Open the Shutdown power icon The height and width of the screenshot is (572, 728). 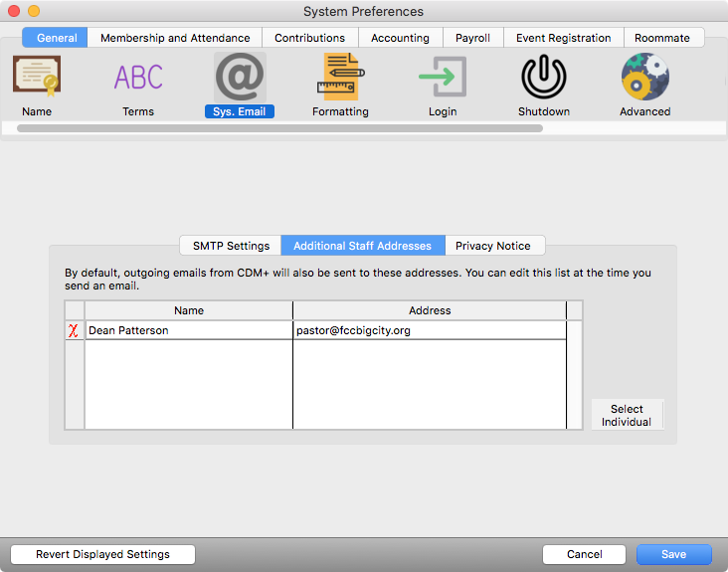click(544, 78)
